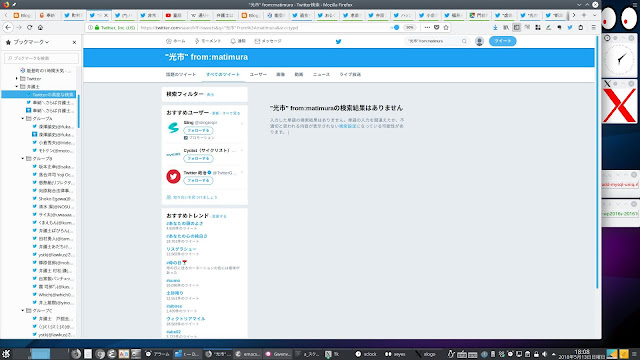Switch to the すべてのツイート tab
Image resolution: width=640 pixels, height=360 pixels.
click(222, 75)
